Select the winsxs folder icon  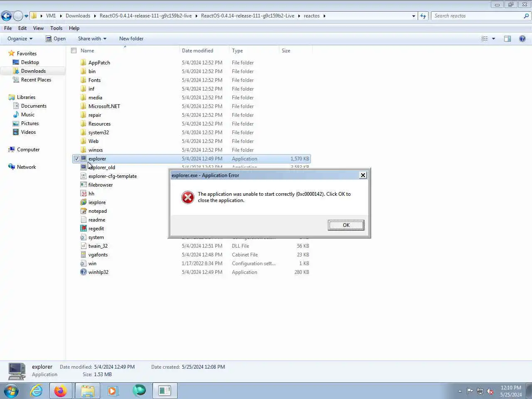[83, 150]
